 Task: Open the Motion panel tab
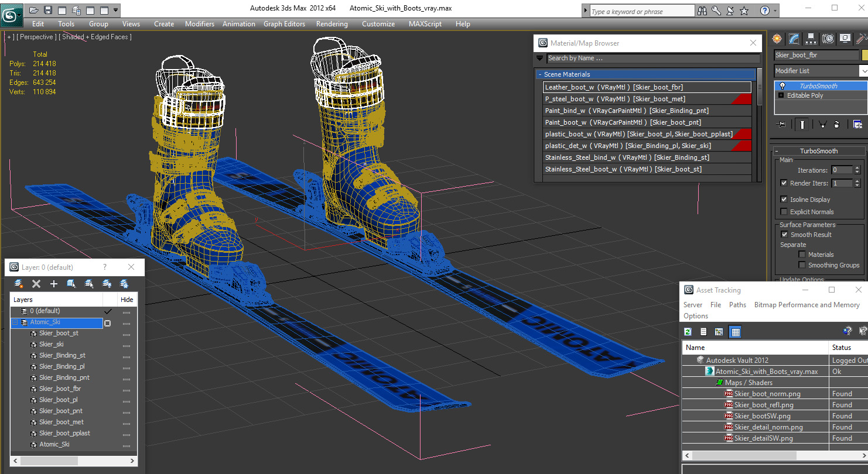(x=828, y=39)
